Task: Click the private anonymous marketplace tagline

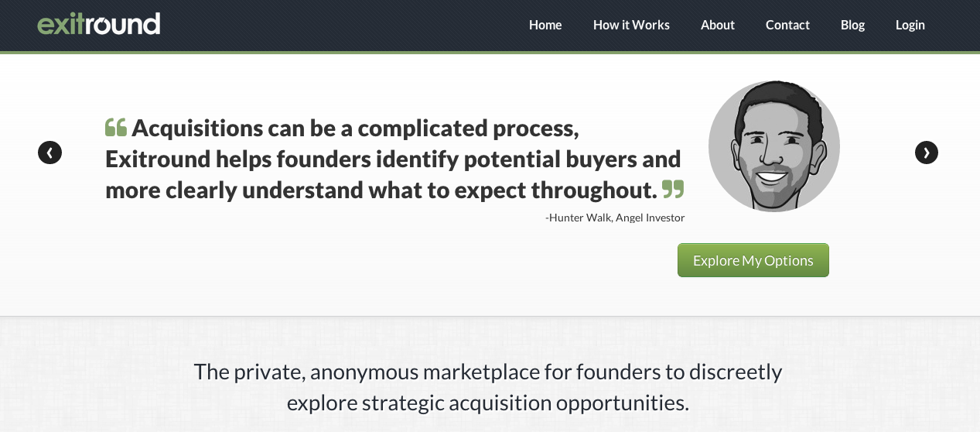Action: [x=488, y=387]
